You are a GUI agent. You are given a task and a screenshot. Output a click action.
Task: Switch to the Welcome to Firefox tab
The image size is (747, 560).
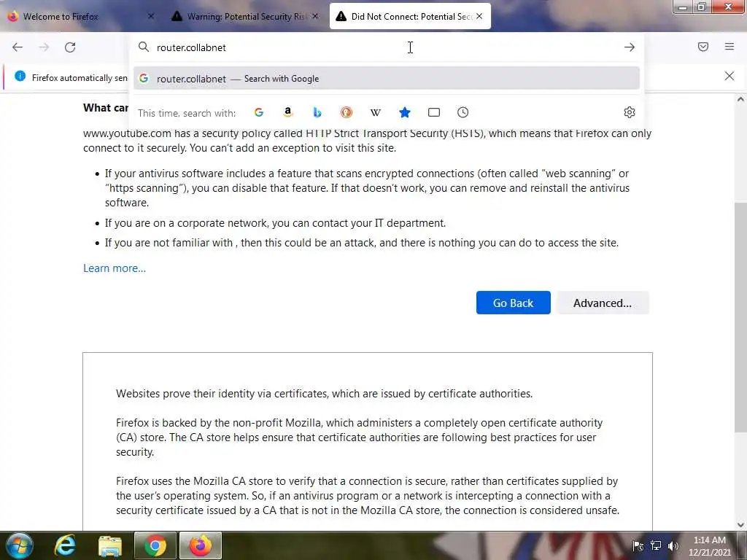tap(81, 16)
